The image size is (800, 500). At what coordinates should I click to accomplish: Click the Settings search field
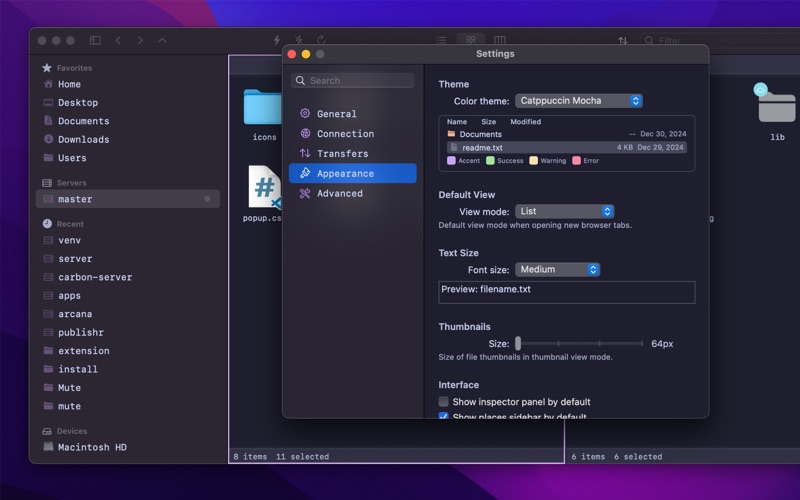(x=353, y=81)
